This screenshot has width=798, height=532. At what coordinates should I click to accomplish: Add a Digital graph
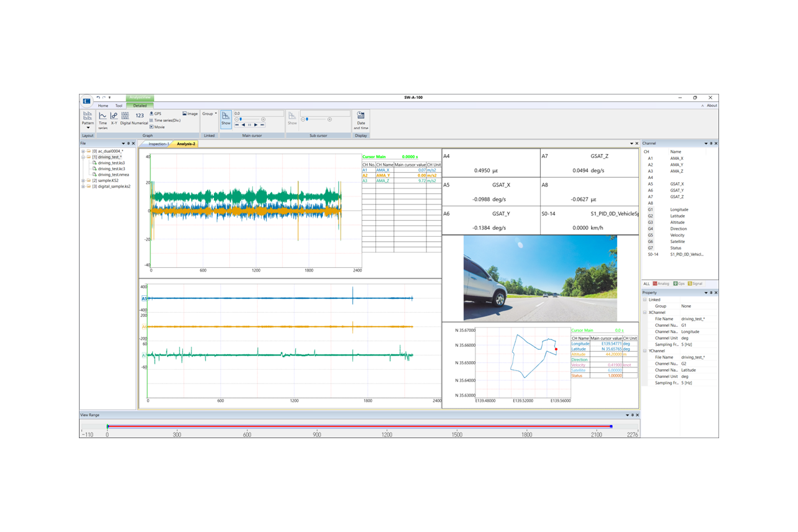[126, 119]
